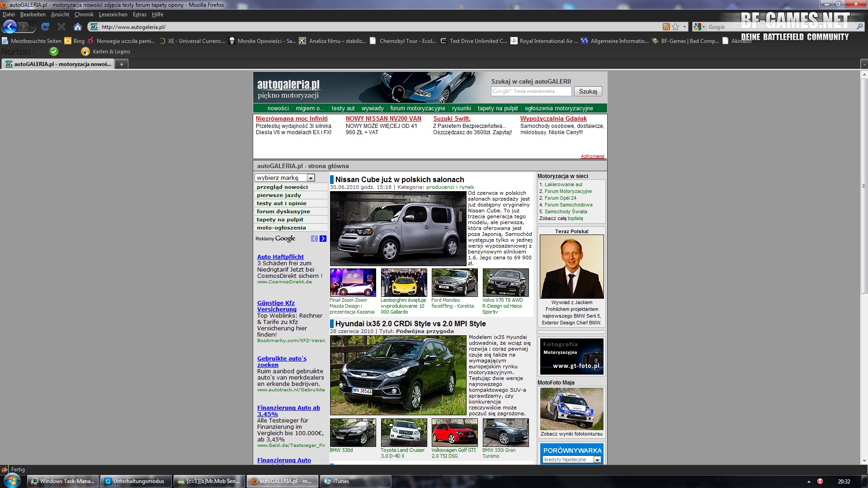Screen dimensions: 868x488
Task: Click the search magnifier icon in the Google search box
Action: 860,27
